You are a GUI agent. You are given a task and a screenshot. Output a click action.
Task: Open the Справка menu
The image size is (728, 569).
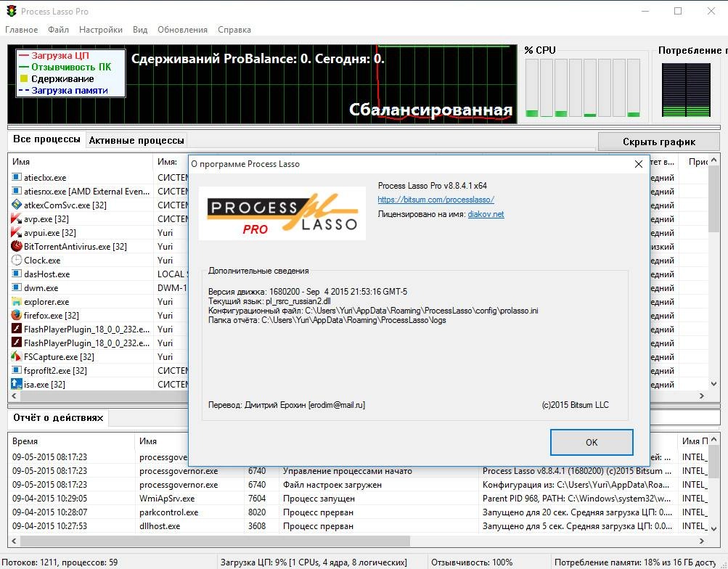coord(234,30)
